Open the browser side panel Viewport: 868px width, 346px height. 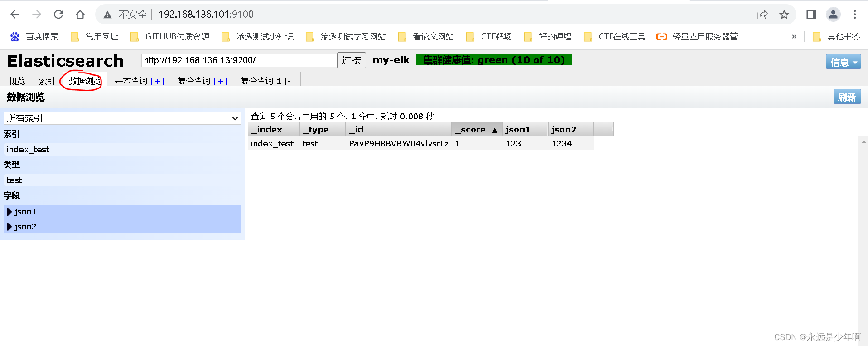coord(811,15)
